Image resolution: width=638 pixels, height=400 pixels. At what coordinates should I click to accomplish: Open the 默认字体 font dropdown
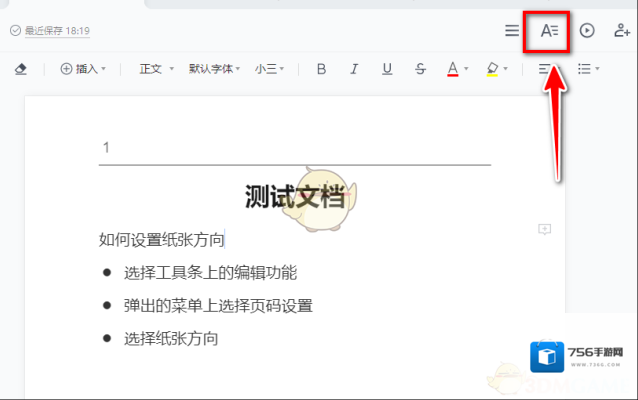click(x=214, y=69)
